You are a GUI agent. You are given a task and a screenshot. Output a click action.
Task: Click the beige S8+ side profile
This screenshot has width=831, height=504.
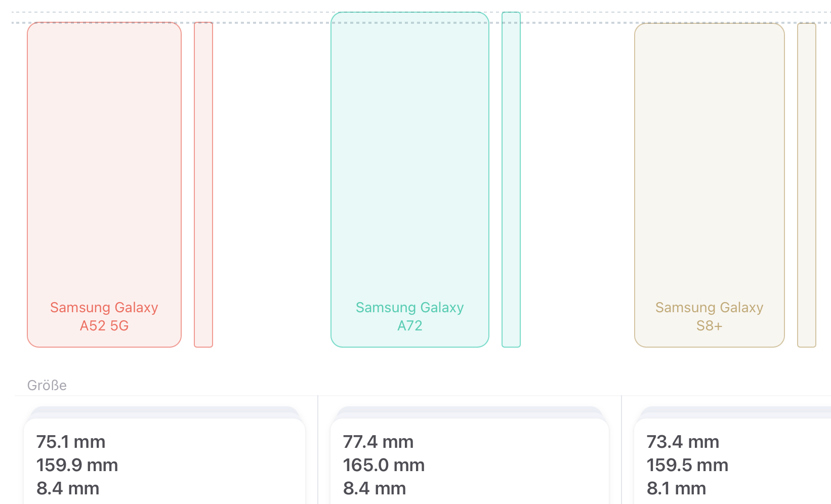807,185
